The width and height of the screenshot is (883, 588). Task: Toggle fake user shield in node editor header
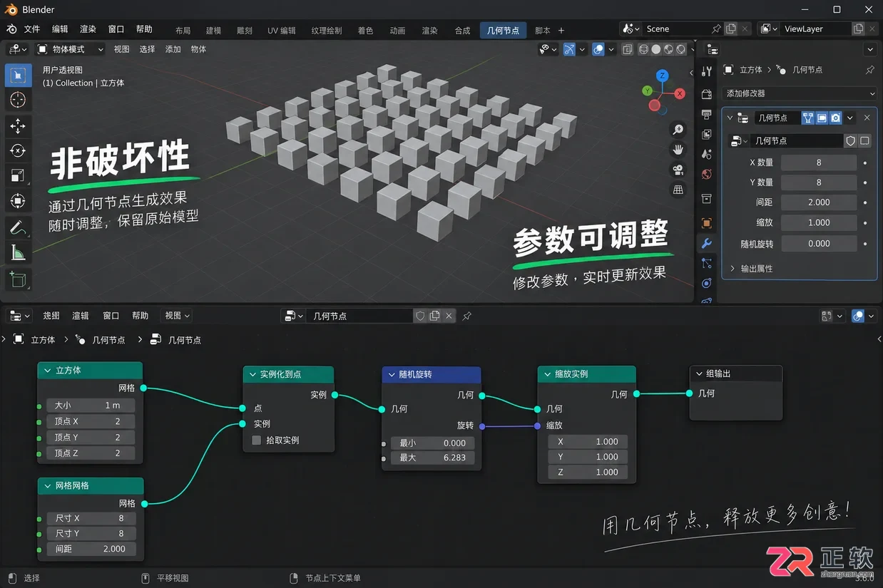(x=420, y=316)
